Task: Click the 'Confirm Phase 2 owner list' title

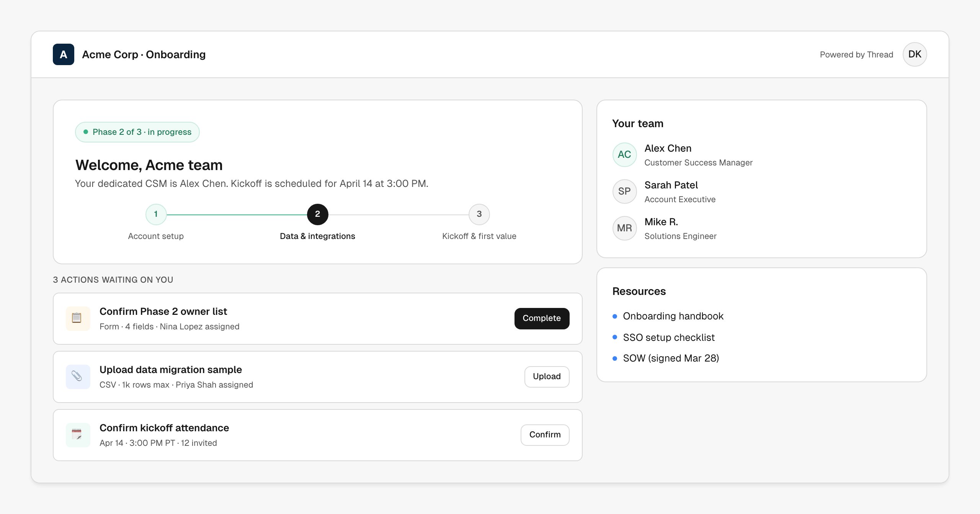Action: pyautogui.click(x=163, y=311)
